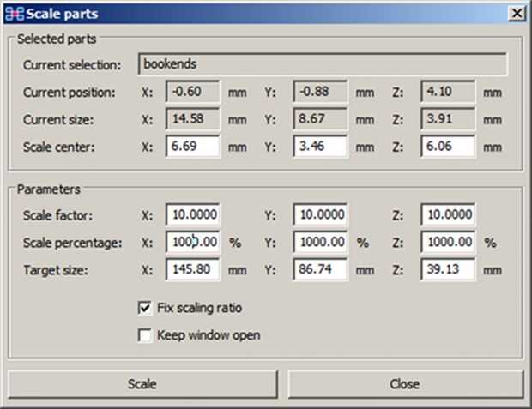Click the Scale factor Y field

pos(320,214)
